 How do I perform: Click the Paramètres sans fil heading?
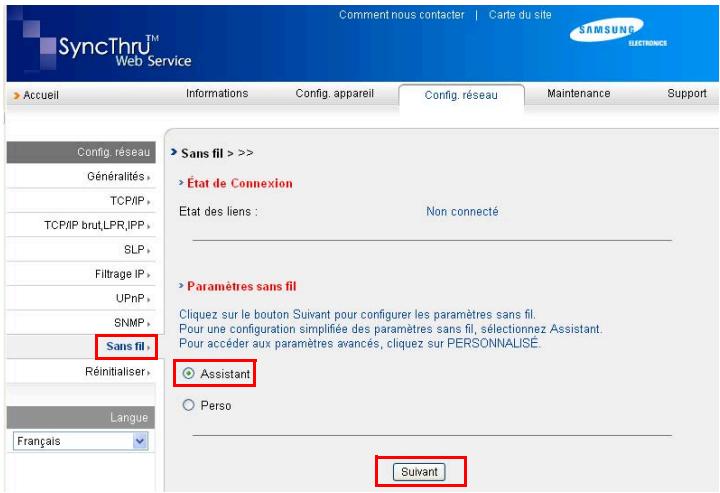(x=242, y=286)
